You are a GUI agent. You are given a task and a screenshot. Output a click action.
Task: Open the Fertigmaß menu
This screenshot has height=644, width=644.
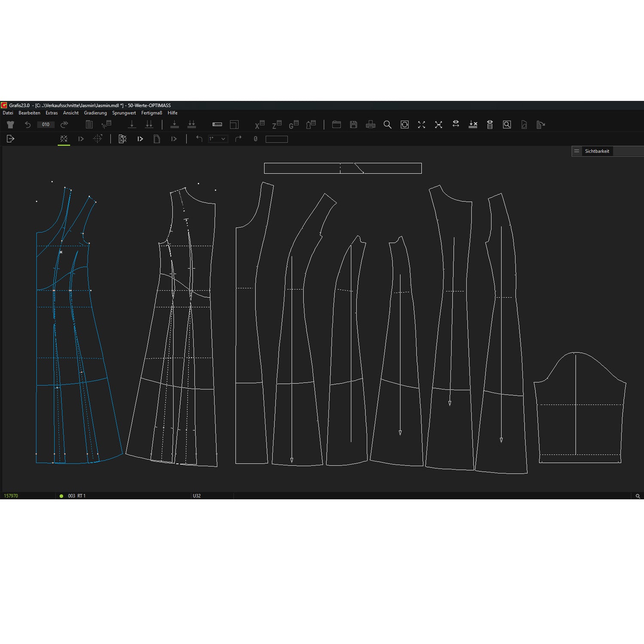pos(152,113)
